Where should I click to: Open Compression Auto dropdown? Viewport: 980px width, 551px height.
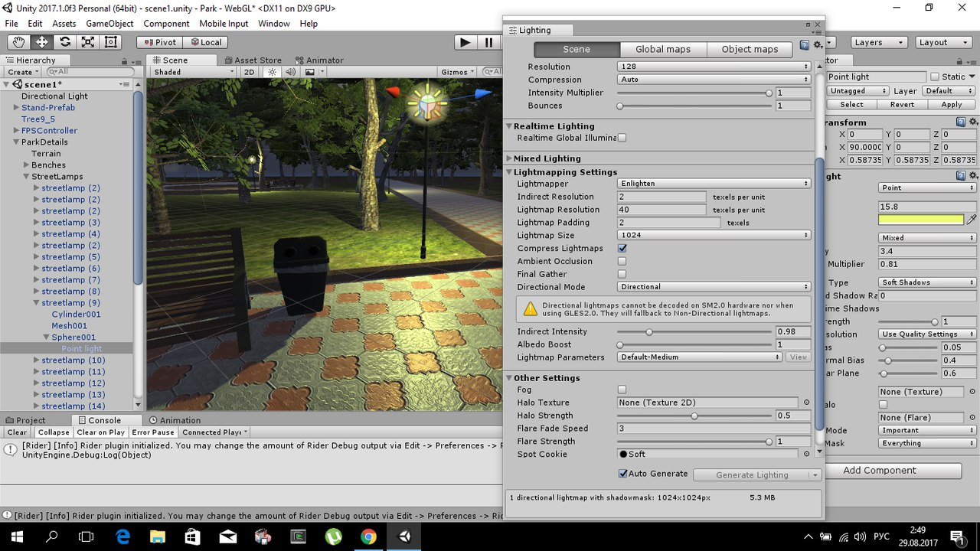[x=714, y=80]
